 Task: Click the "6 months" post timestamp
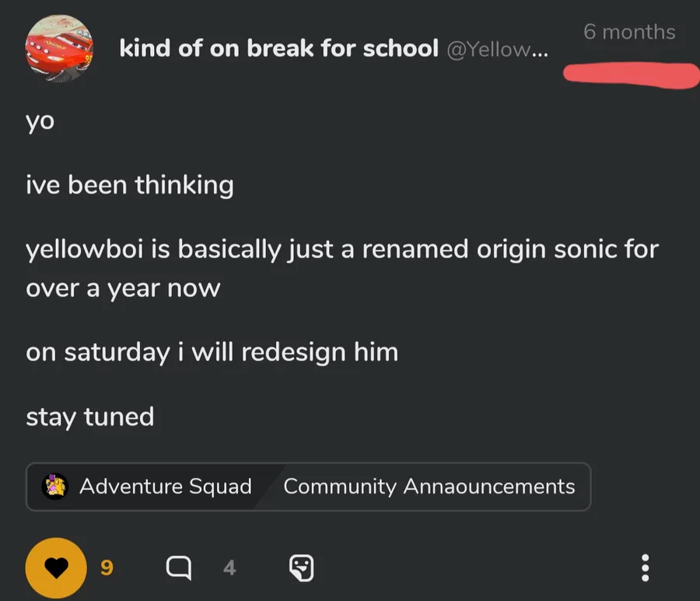629,32
